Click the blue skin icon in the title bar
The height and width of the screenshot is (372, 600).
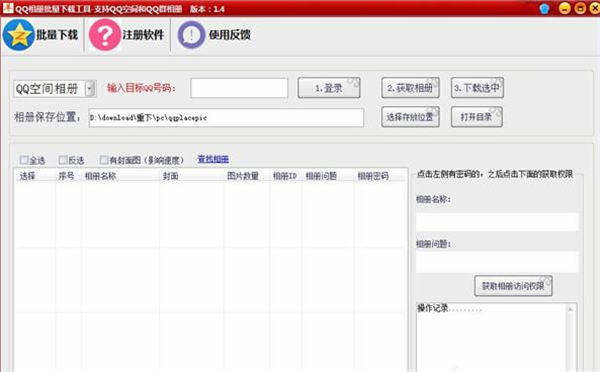544,8
